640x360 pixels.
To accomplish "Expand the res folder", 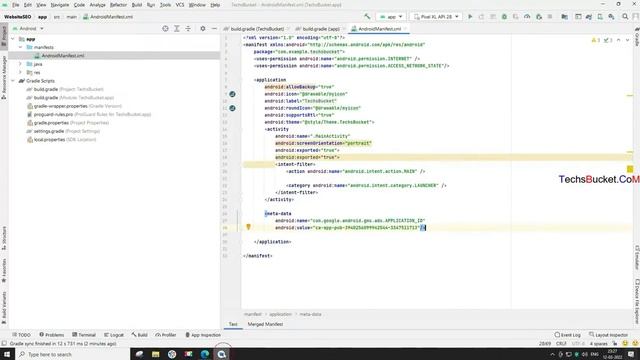I will pos(20,72).
